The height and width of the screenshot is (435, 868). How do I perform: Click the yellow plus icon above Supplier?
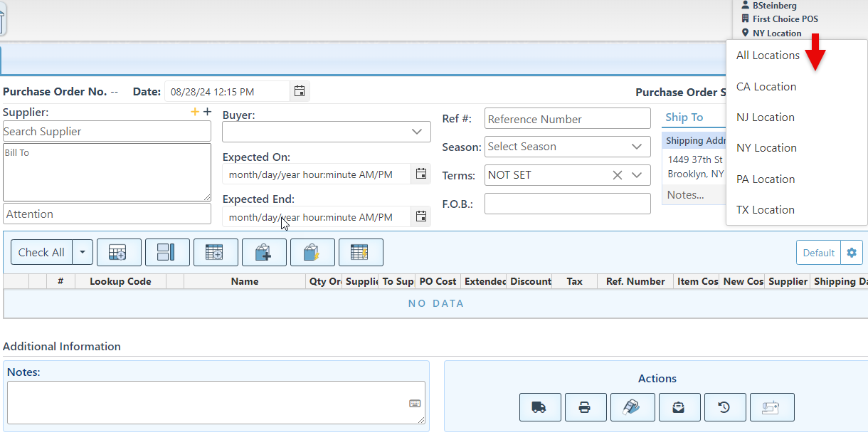click(x=195, y=112)
